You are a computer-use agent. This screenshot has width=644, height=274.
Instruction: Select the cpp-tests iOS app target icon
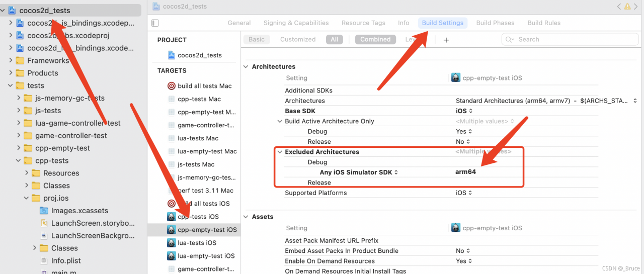172,217
